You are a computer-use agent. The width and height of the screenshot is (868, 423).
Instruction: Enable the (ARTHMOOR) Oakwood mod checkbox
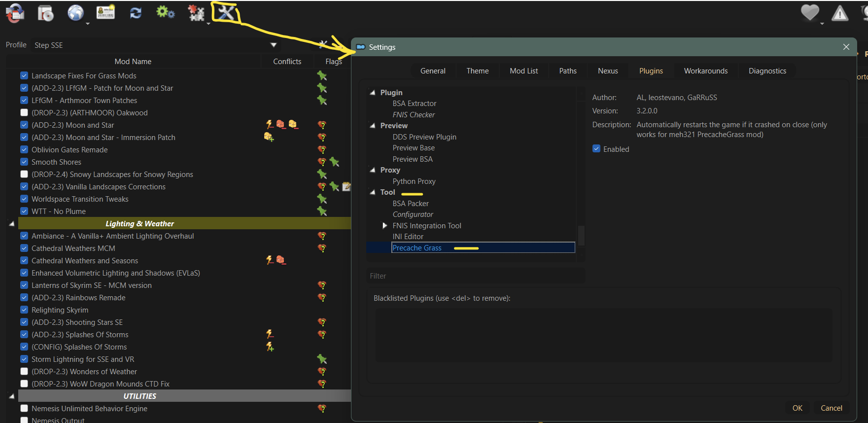pos(24,112)
